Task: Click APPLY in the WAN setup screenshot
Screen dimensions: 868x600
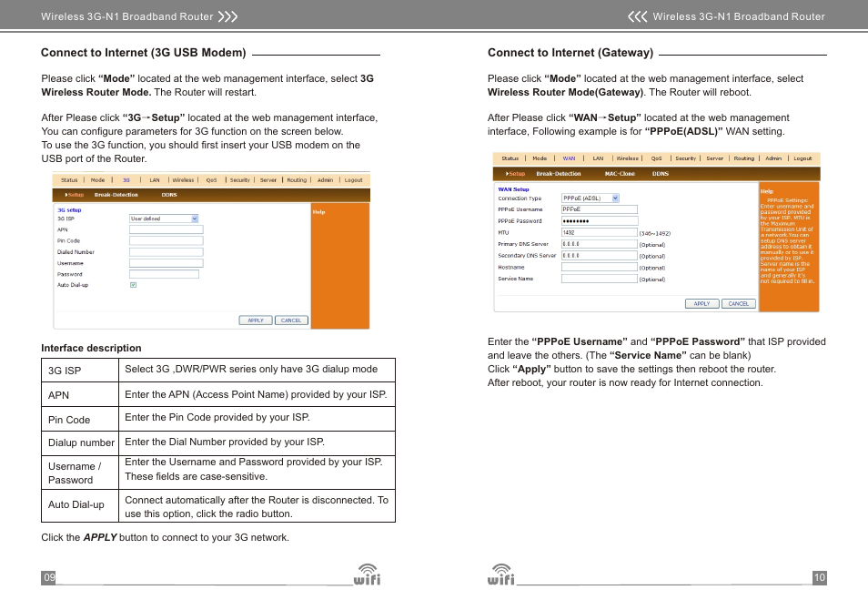Action: click(702, 303)
